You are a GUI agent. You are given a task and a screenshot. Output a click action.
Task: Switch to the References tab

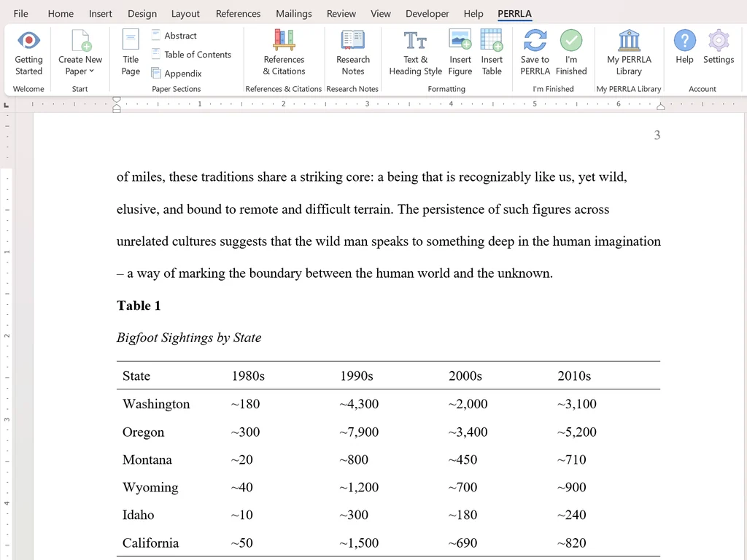click(239, 13)
